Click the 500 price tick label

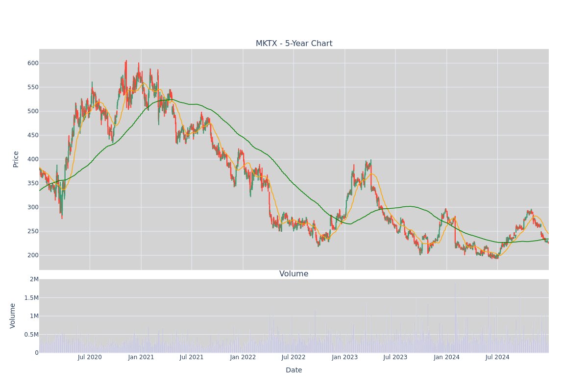(33, 111)
